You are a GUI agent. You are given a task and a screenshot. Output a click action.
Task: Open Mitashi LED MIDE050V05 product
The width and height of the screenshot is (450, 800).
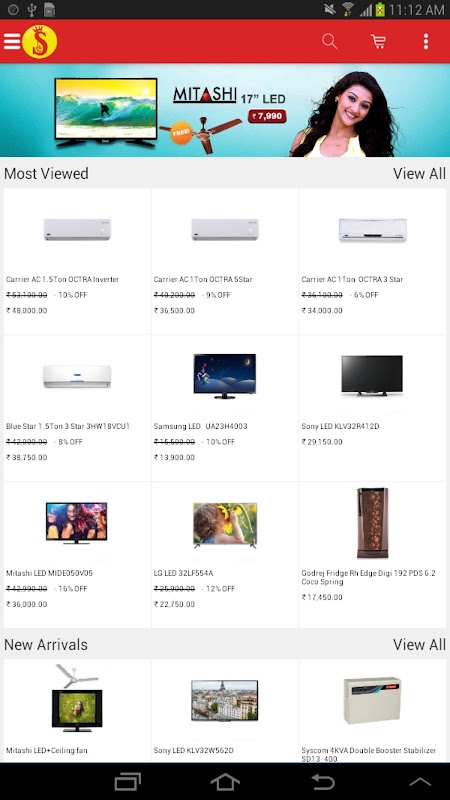click(x=77, y=555)
